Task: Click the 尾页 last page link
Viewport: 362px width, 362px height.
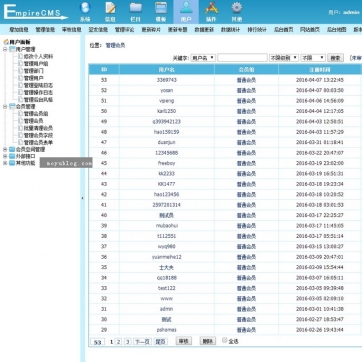Action: pos(160,342)
